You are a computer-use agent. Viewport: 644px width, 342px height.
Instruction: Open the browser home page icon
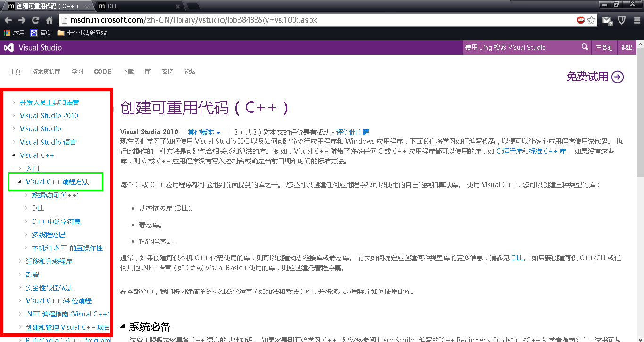coord(49,20)
